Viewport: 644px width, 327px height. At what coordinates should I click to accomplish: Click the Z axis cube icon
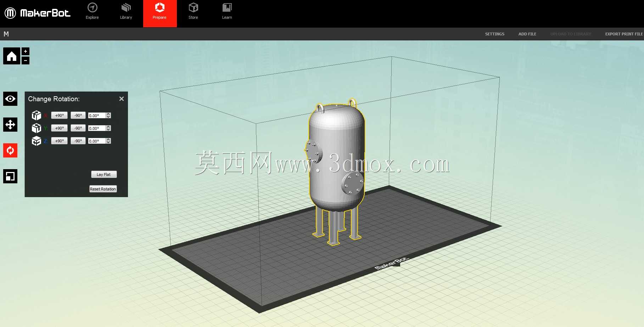[37, 141]
